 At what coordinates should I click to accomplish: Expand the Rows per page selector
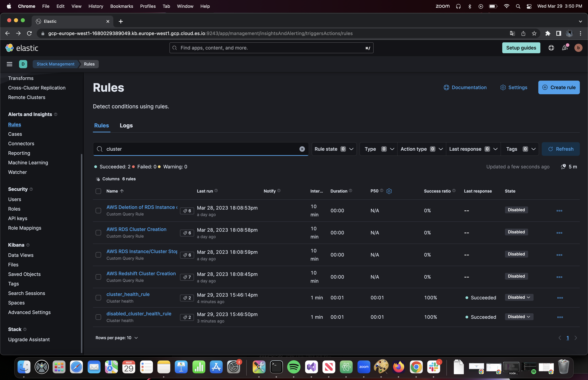coord(117,337)
